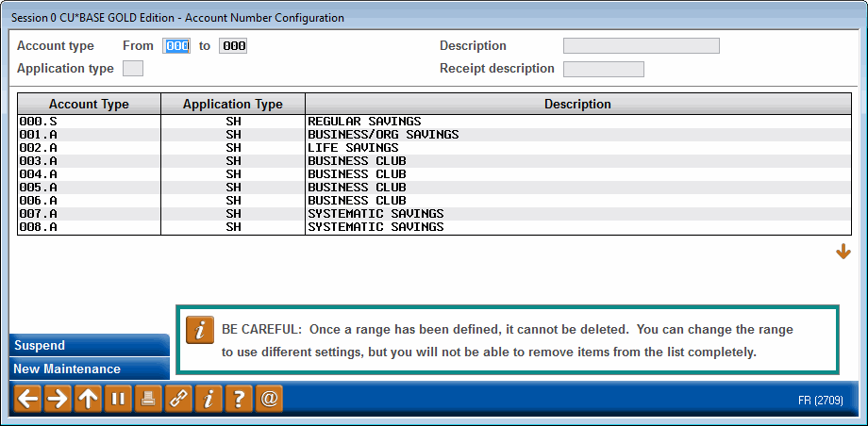
Task: Select the 000.S account type row
Action: [x=435, y=122]
